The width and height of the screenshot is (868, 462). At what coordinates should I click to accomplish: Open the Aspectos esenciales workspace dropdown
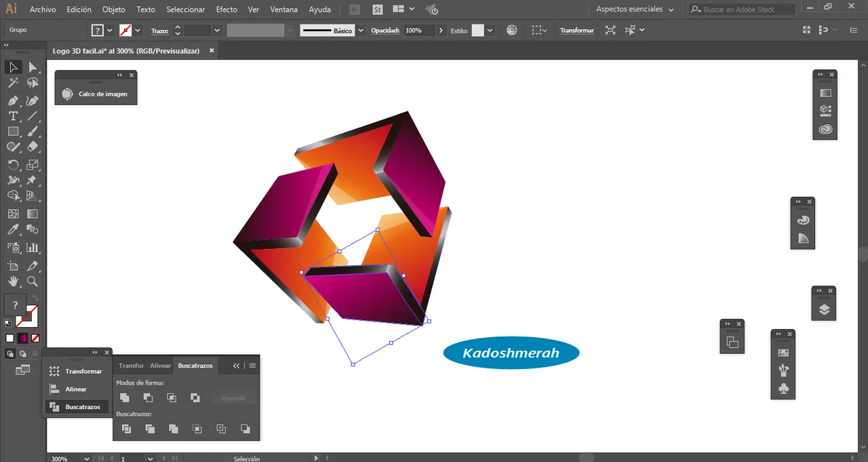(x=635, y=9)
